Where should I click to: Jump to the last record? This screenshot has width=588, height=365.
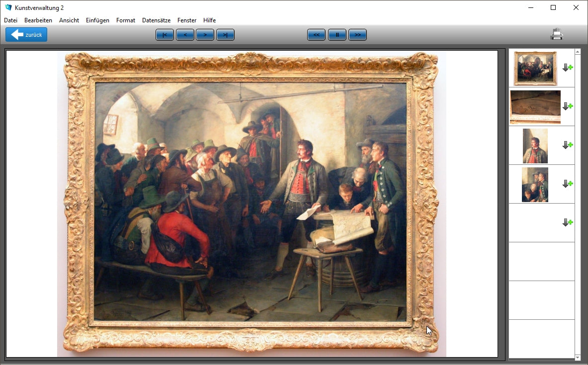click(225, 35)
